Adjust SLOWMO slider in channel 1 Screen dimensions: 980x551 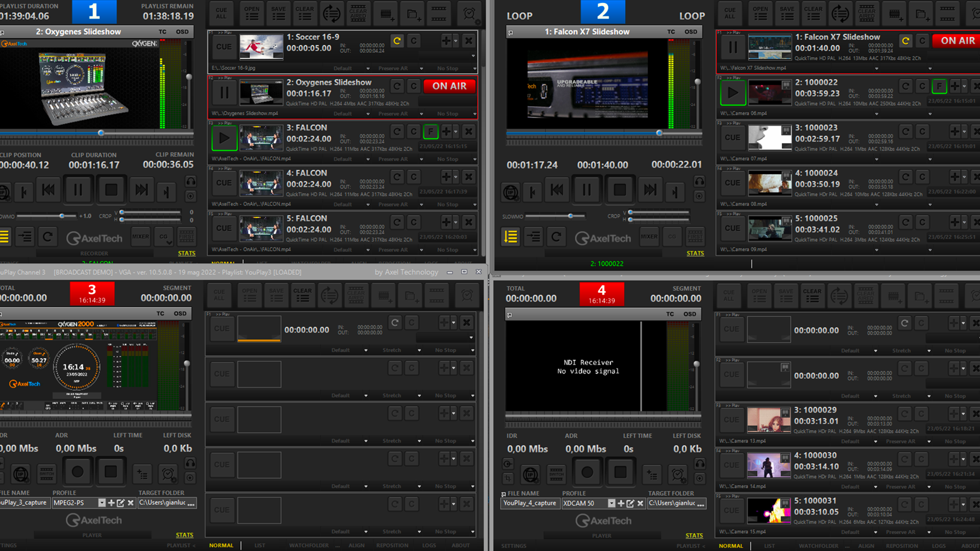point(62,216)
